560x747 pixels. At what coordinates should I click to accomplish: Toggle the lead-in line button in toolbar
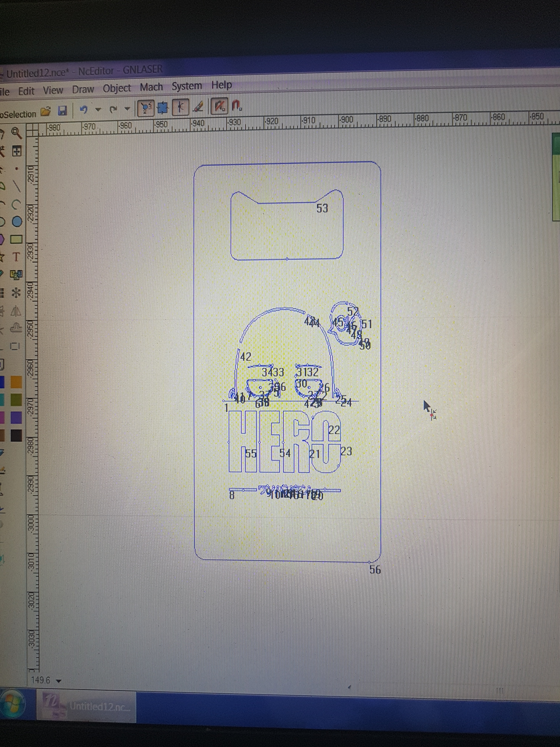pyautogui.click(x=181, y=107)
